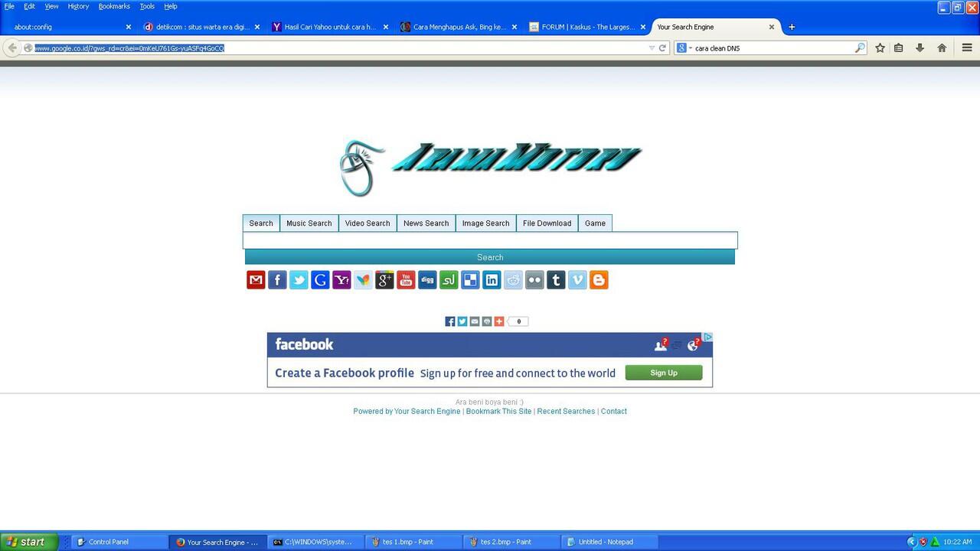The width and height of the screenshot is (980, 551).
Task: Open the Delicious shortcut icon
Action: coord(470,280)
